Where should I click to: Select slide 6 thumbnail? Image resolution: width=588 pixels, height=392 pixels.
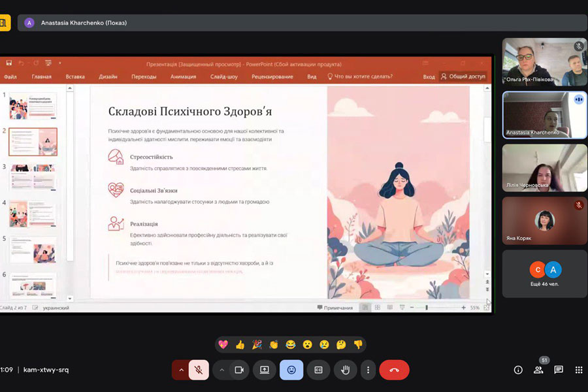pyautogui.click(x=33, y=285)
